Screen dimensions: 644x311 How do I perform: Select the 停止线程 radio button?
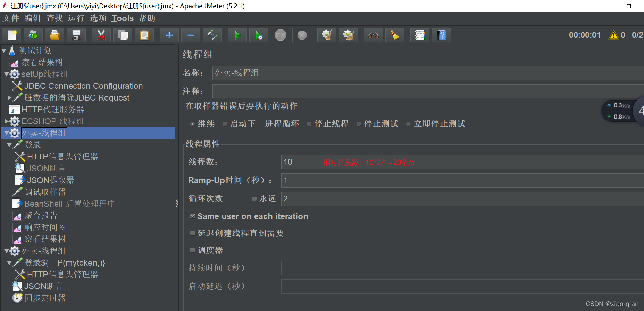tap(309, 124)
